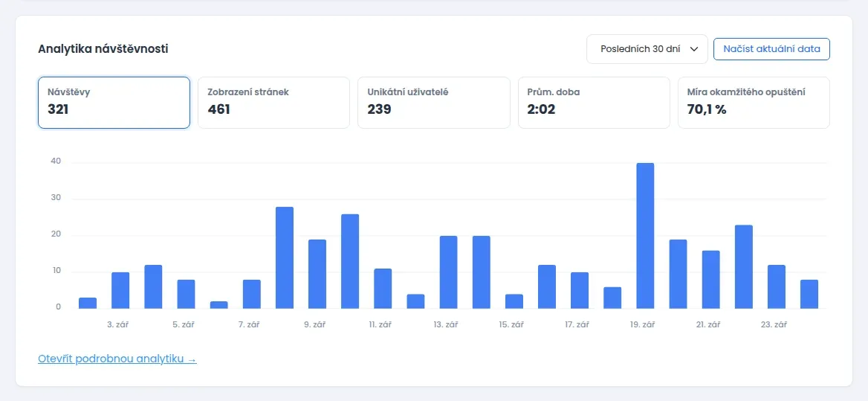The height and width of the screenshot is (401, 868).
Task: Select the Míra okamžitého opuštění card
Action: click(754, 103)
